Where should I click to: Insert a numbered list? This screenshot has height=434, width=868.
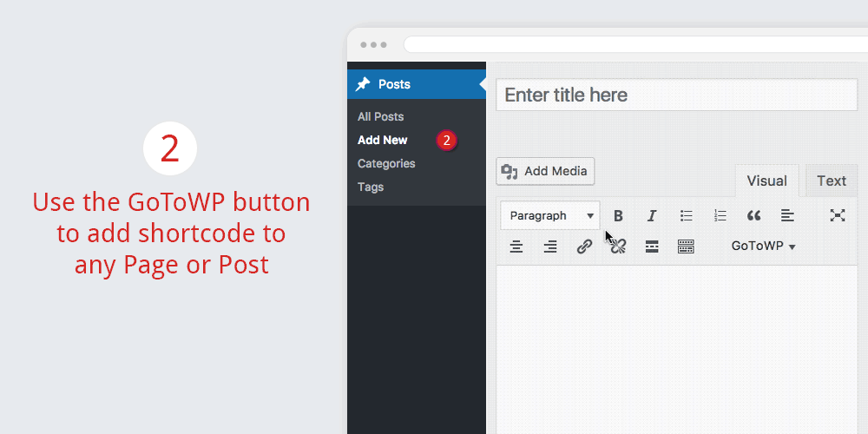[x=720, y=216]
